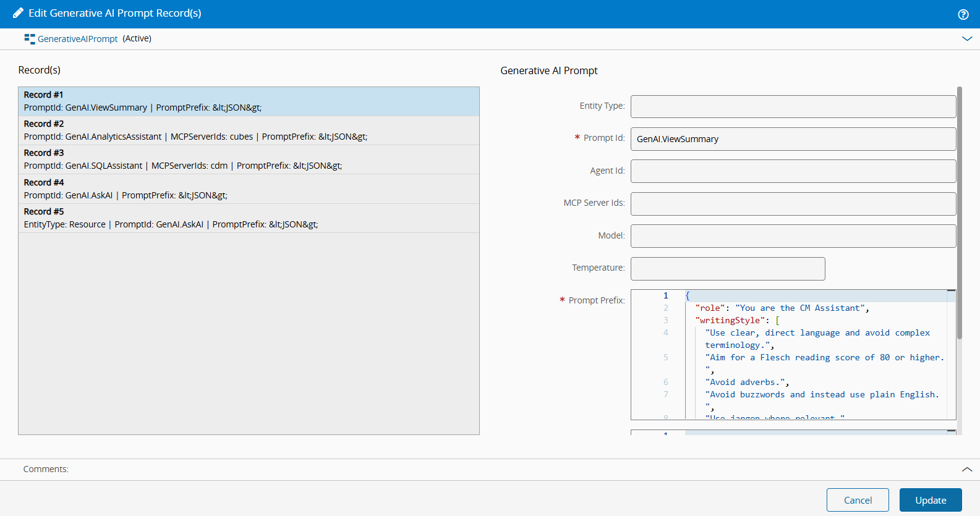Screen dimensions: 980x516
Task: Click the help question mark icon
Action: [963, 14]
